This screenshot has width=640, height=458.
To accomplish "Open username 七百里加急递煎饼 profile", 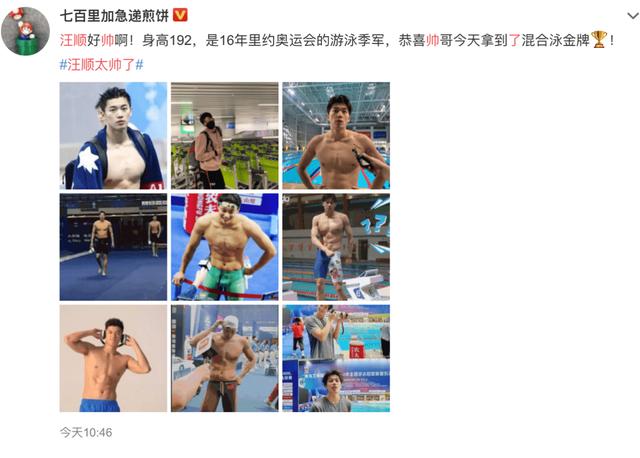I will pos(114,16).
